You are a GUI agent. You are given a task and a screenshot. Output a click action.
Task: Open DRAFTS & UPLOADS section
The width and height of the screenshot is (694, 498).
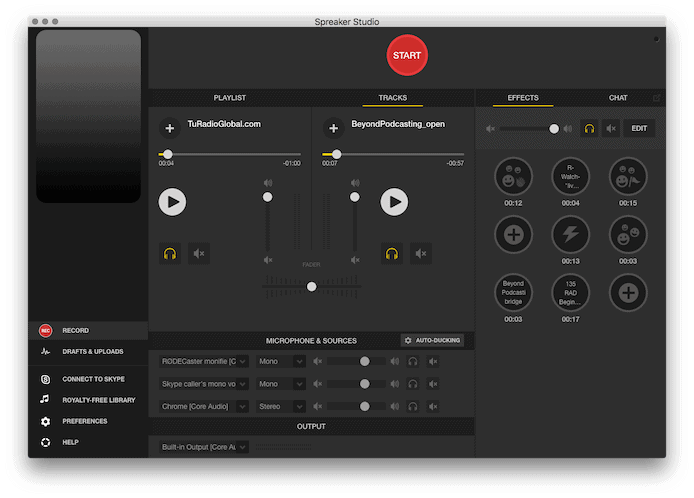click(88, 351)
